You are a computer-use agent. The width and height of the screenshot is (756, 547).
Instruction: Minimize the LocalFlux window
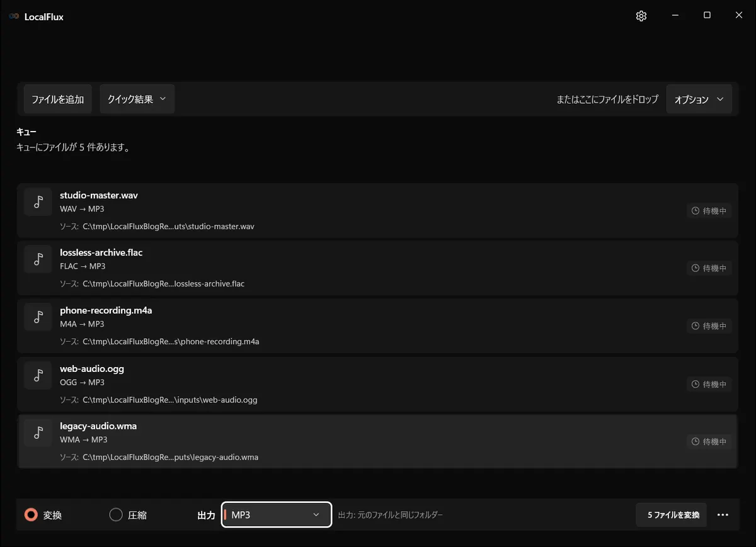(675, 16)
